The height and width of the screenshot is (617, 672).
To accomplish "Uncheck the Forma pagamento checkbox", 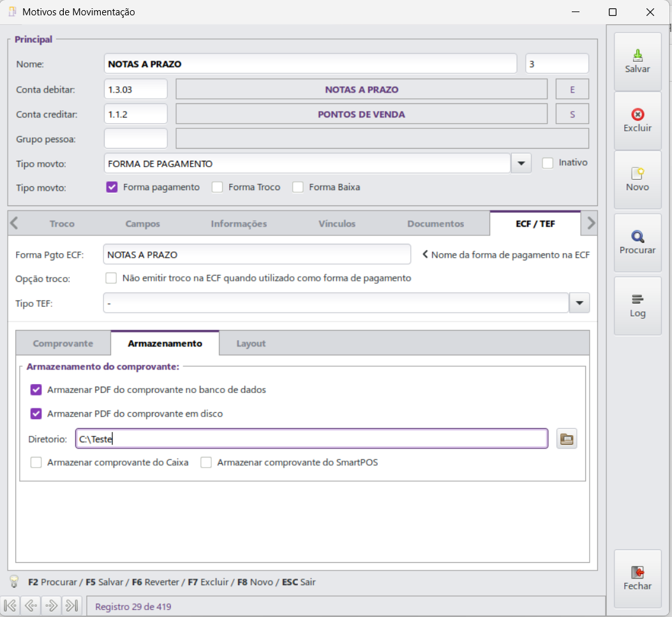I will click(x=112, y=187).
